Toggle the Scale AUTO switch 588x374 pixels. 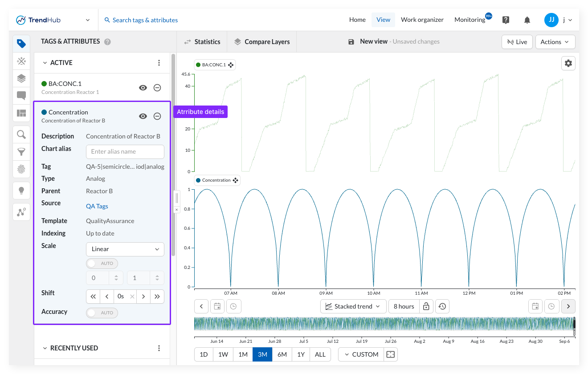[102, 264]
